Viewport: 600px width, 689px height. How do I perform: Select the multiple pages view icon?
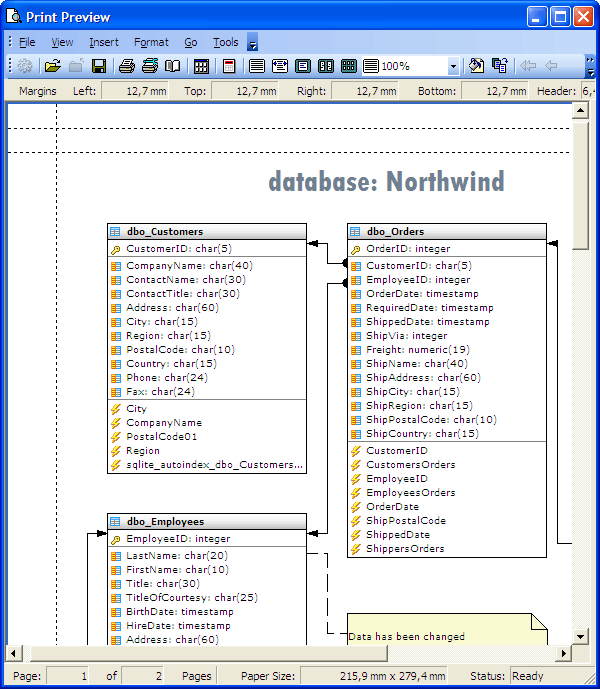tap(349, 66)
